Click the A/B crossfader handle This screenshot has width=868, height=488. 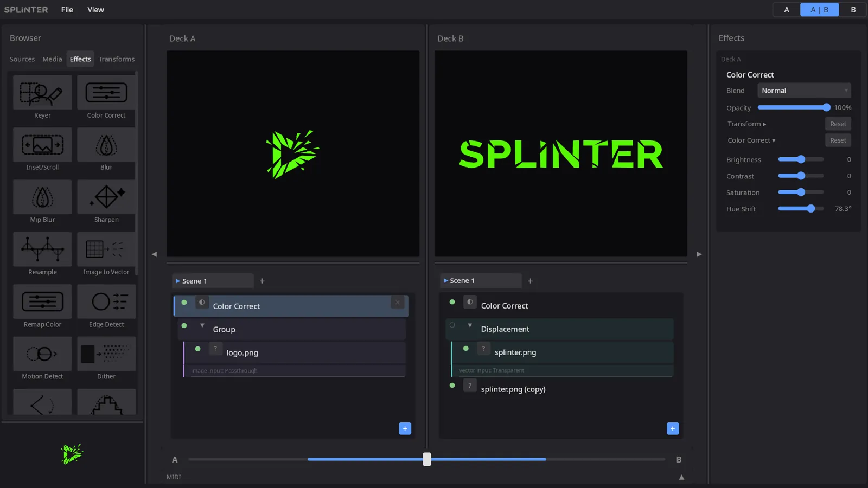click(427, 459)
